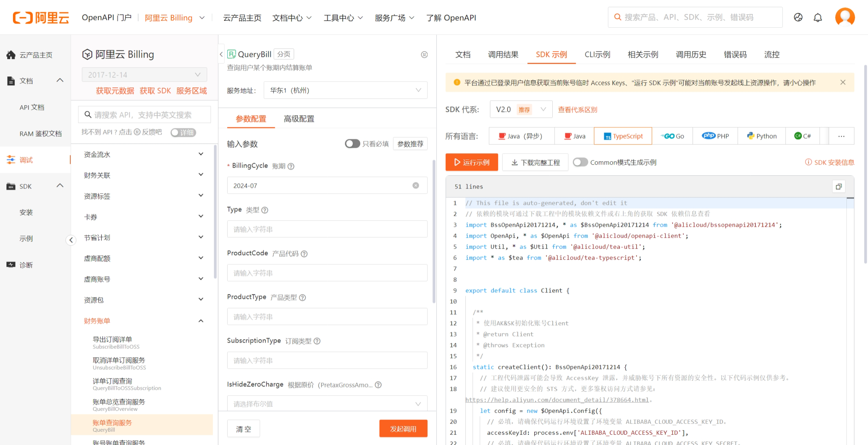Viewport: 868px width, 445px height.
Task: Open the 查看代系区别 link
Action: coord(577,110)
